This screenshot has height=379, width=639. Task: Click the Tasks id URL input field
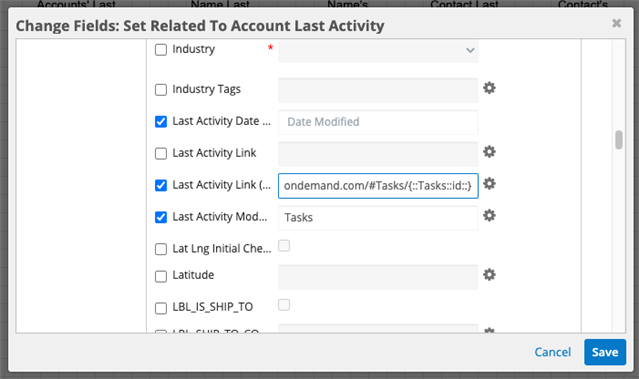[x=378, y=186]
